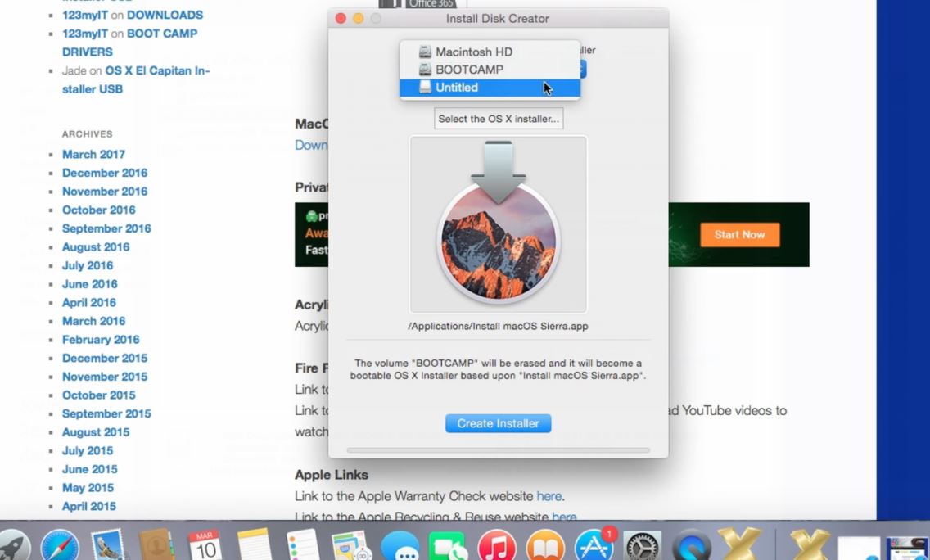Open September 2015 archive link
The height and width of the screenshot is (560, 930).
click(x=106, y=413)
